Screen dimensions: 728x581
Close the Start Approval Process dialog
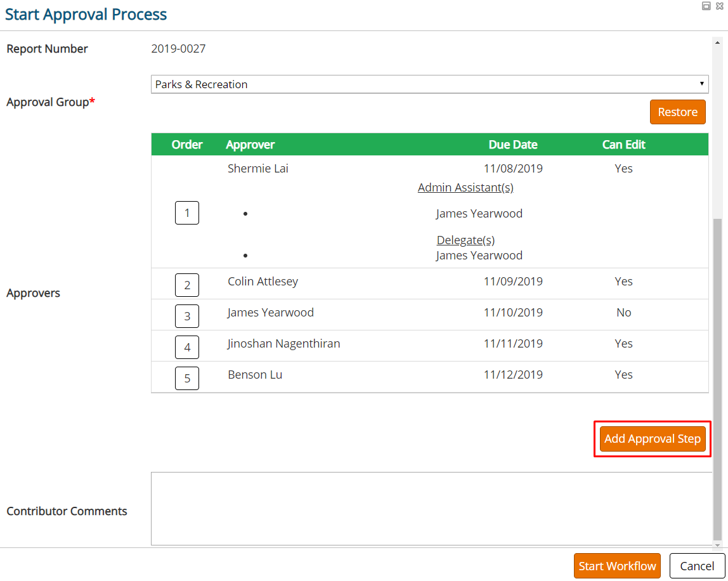click(720, 6)
